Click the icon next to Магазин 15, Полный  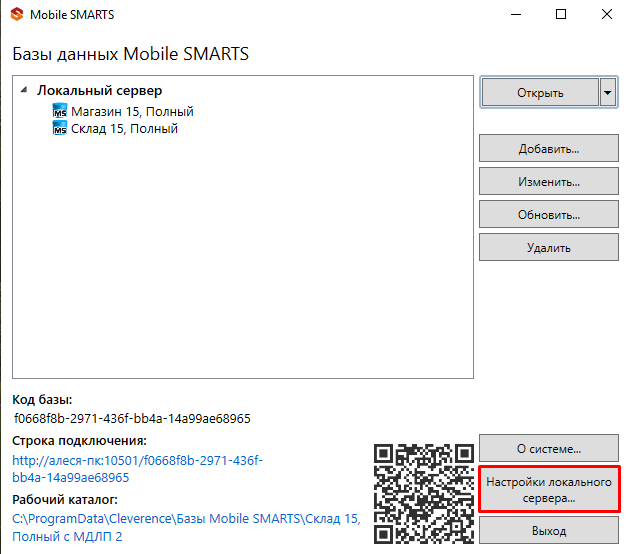click(60, 111)
